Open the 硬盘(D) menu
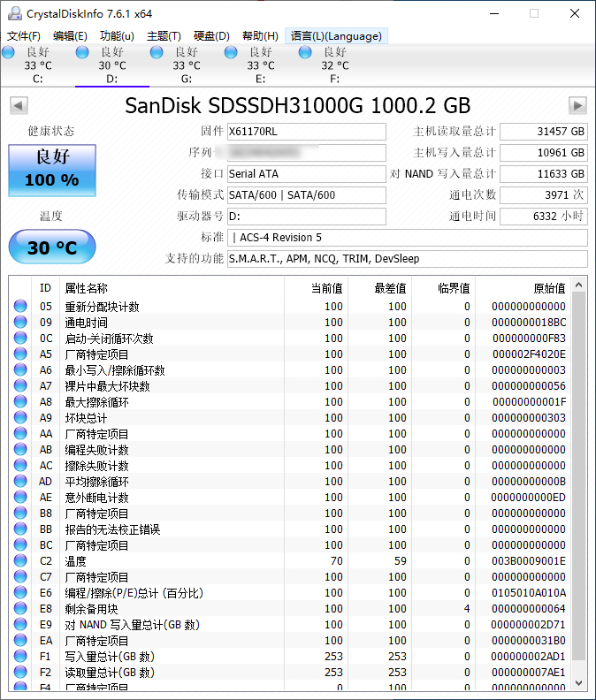Screen dimensions: 596x700 click(x=211, y=36)
